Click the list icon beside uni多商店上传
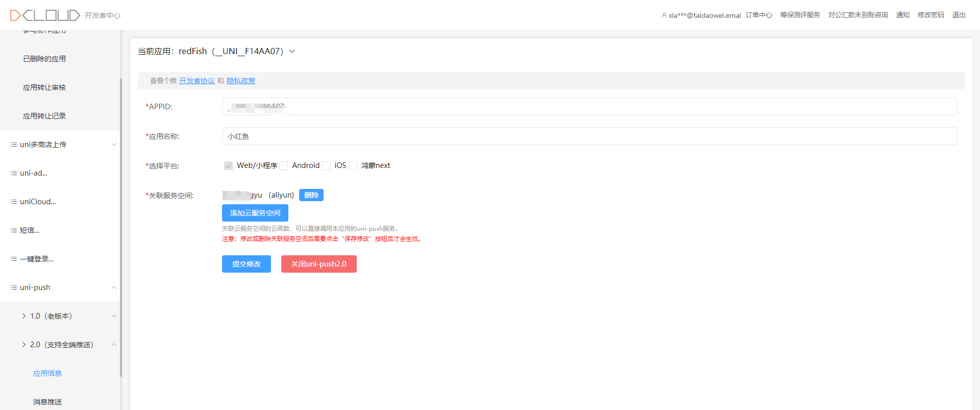This screenshot has width=980, height=410. pos(14,144)
